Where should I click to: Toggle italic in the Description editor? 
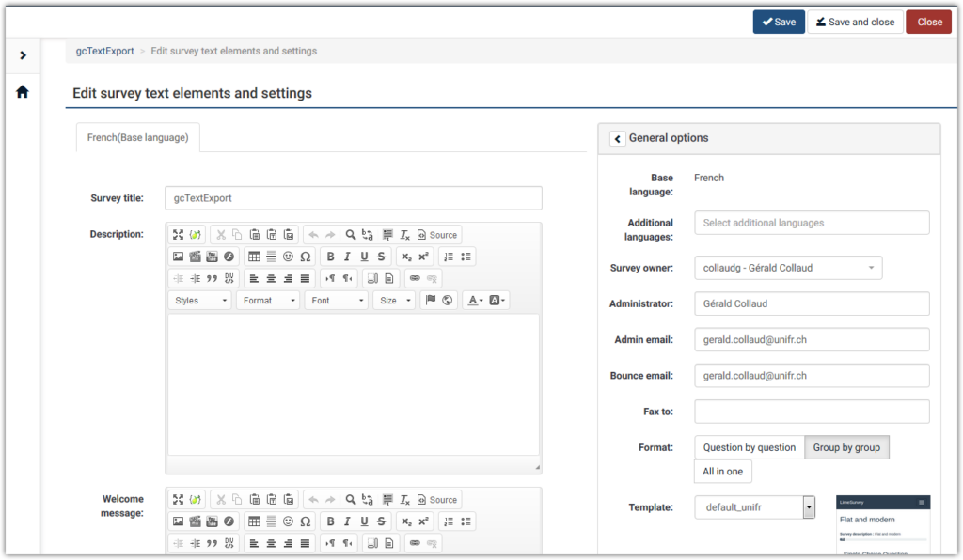pos(347,257)
